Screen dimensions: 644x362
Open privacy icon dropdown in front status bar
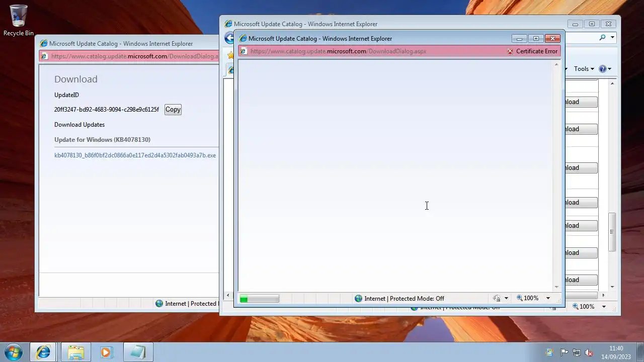(506, 299)
